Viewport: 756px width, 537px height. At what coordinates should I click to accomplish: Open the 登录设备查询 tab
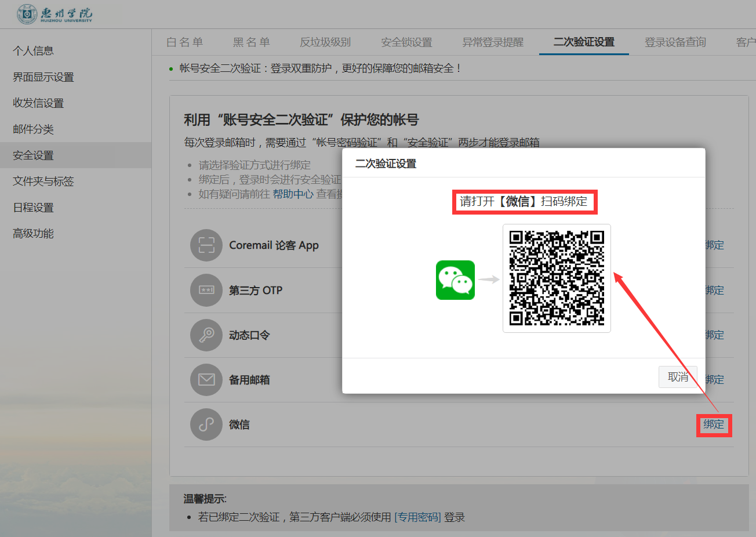tap(675, 42)
